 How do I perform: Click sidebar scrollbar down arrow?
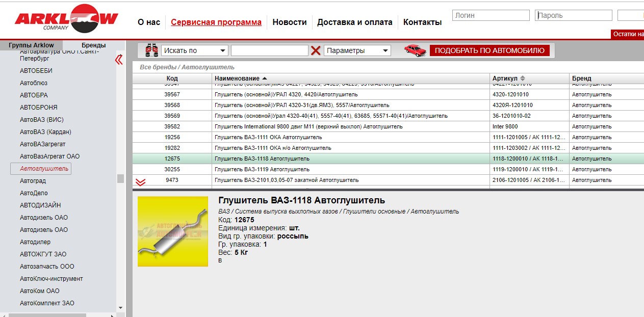coord(120,308)
